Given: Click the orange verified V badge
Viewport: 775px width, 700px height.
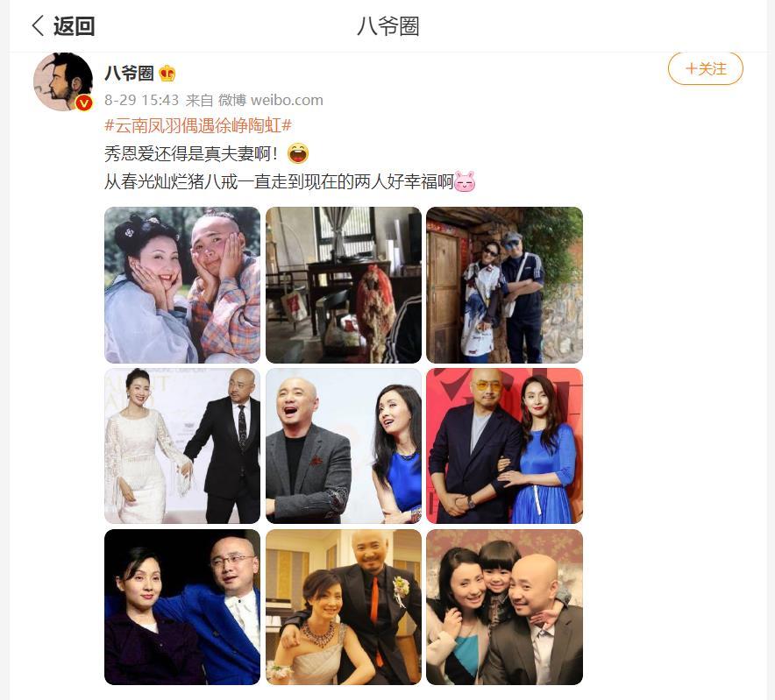Looking at the screenshot, I should (84, 103).
